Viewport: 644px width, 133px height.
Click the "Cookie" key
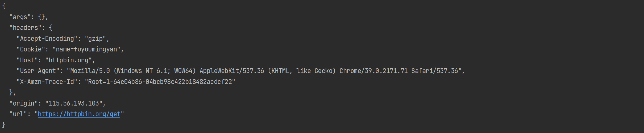point(31,49)
